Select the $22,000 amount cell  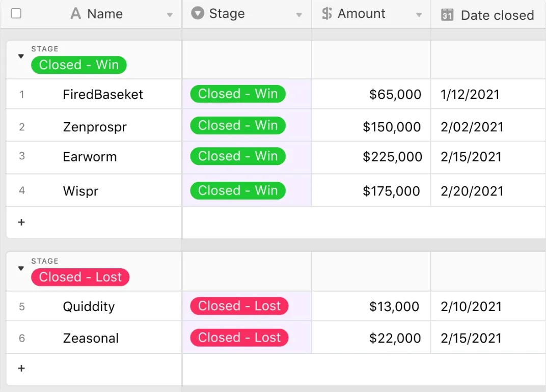pyautogui.click(x=371, y=338)
